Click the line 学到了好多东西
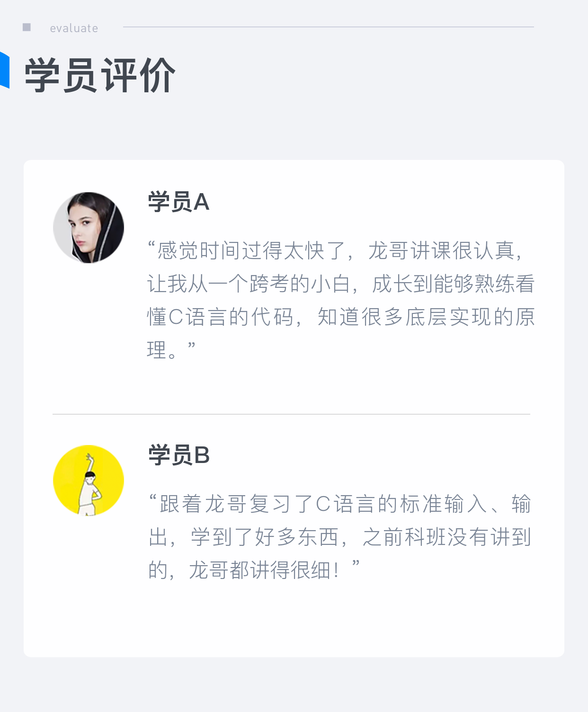Screen dimensions: 588x712 point(340,537)
